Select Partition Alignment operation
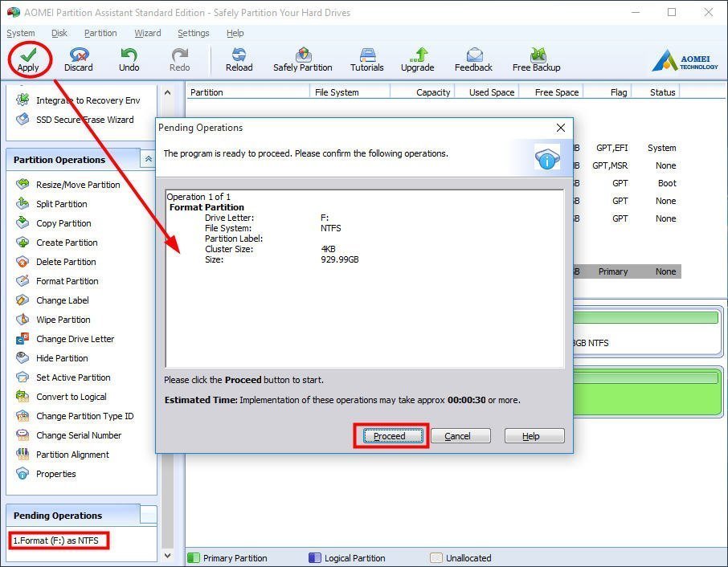Image resolution: width=728 pixels, height=567 pixels. pyautogui.click(x=62, y=455)
